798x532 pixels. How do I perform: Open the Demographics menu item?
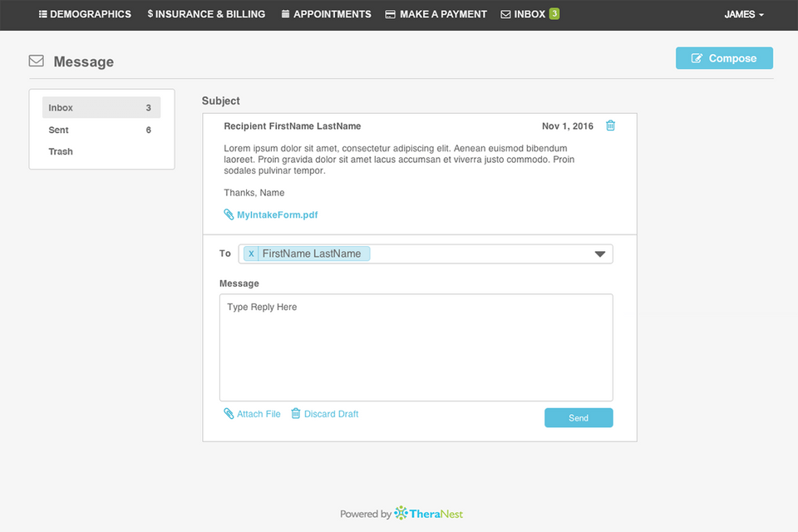(85, 14)
